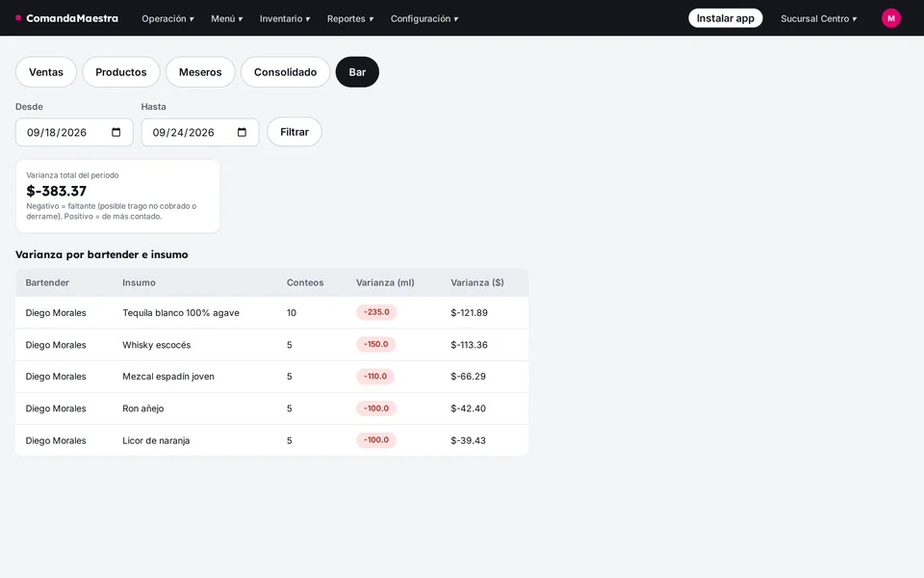Open the Desde date calendar picker icon
Viewport: 924px width, 578px height.
click(116, 132)
